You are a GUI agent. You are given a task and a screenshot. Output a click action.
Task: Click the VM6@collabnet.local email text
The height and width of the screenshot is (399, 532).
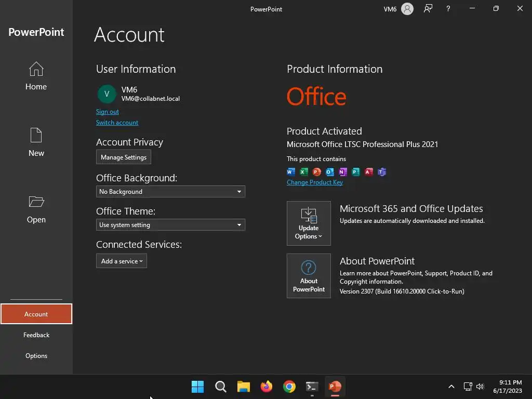pos(151,99)
